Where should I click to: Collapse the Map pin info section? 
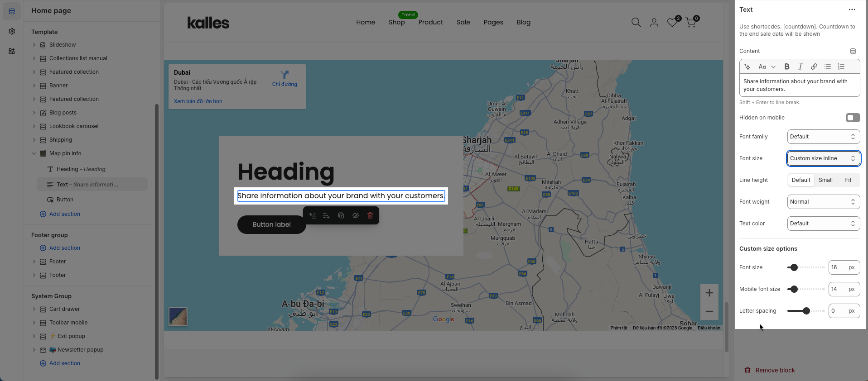tap(34, 153)
